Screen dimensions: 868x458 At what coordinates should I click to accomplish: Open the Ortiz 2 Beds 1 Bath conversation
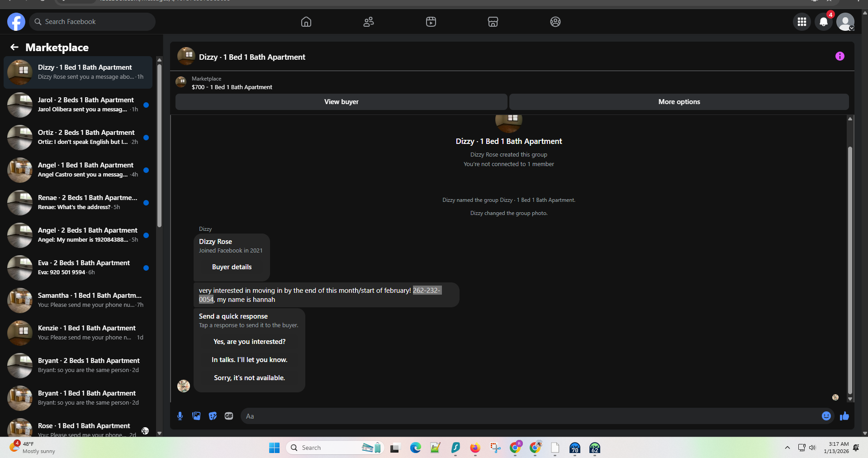click(78, 138)
